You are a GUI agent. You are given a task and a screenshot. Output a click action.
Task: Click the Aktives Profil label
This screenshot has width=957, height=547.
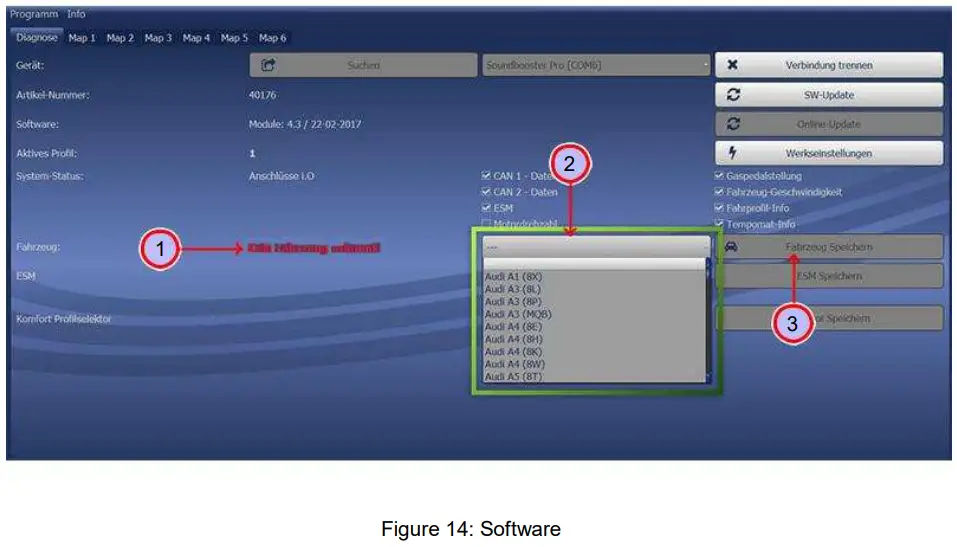point(46,153)
